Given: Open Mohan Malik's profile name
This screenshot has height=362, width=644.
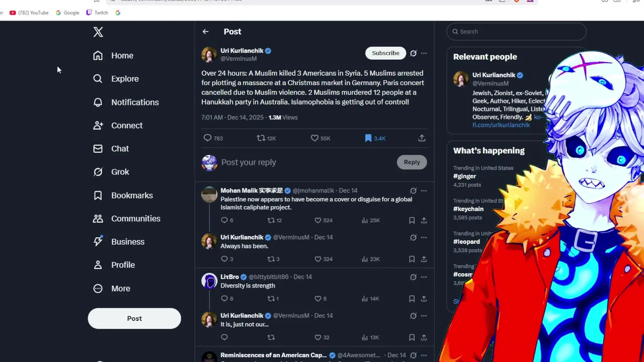Looking at the screenshot, I should 252,191.
